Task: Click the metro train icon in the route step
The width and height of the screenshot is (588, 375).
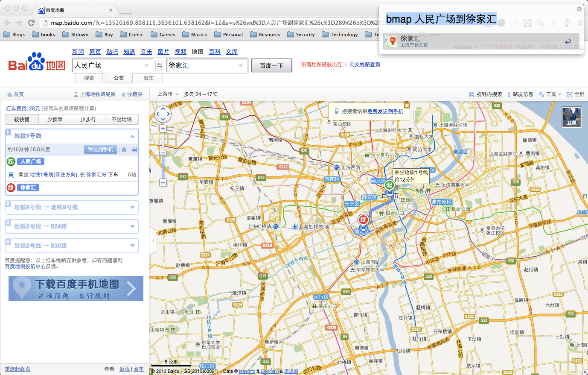Action: (11, 175)
